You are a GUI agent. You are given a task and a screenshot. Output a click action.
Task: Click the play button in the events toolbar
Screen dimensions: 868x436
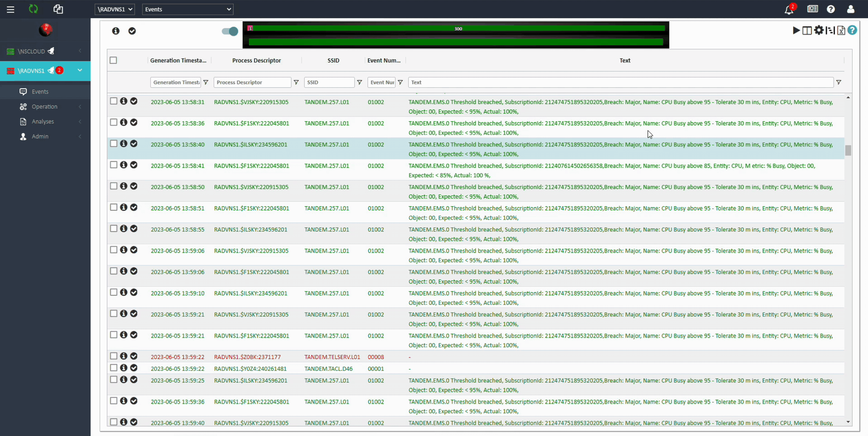tap(796, 30)
